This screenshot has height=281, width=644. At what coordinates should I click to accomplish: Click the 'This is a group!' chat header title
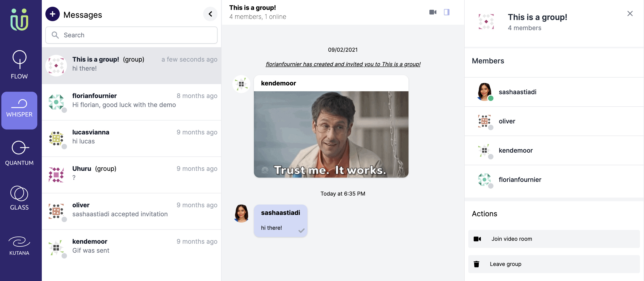[253, 8]
